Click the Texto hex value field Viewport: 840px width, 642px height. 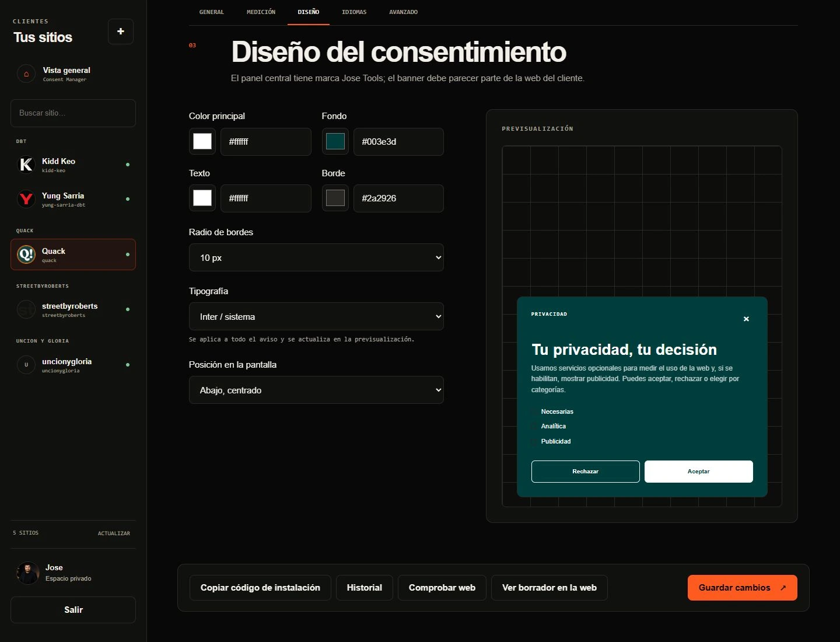click(x=266, y=198)
